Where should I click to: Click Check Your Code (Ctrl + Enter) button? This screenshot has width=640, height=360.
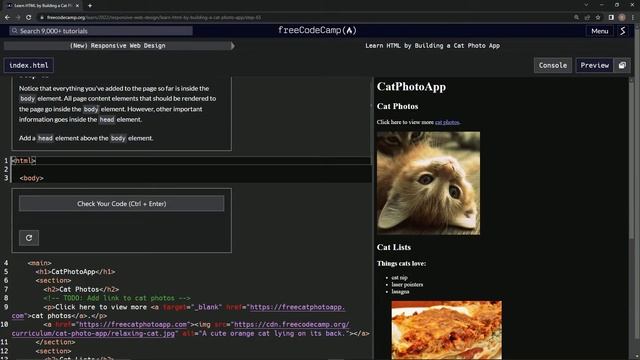122,204
